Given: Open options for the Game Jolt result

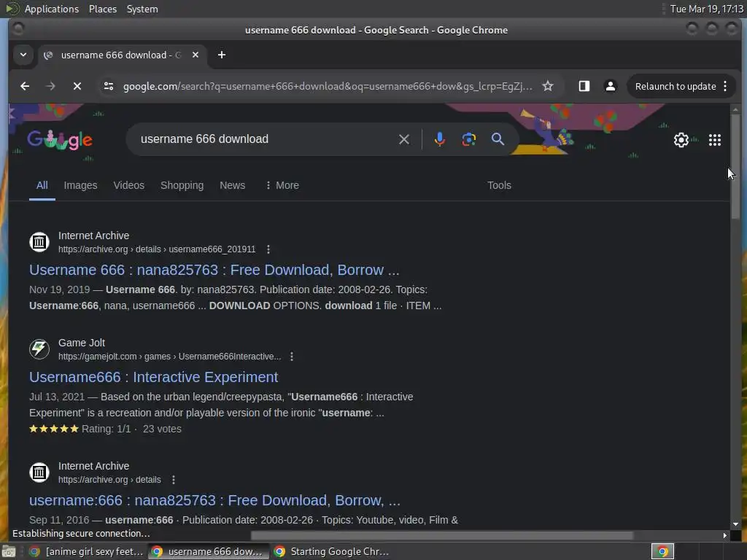Looking at the screenshot, I should click(292, 356).
